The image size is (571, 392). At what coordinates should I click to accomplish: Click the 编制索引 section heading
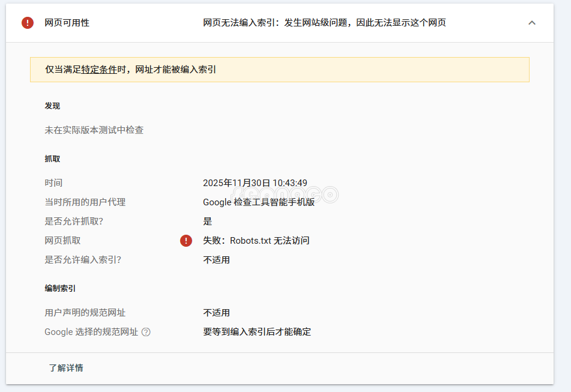(x=60, y=289)
